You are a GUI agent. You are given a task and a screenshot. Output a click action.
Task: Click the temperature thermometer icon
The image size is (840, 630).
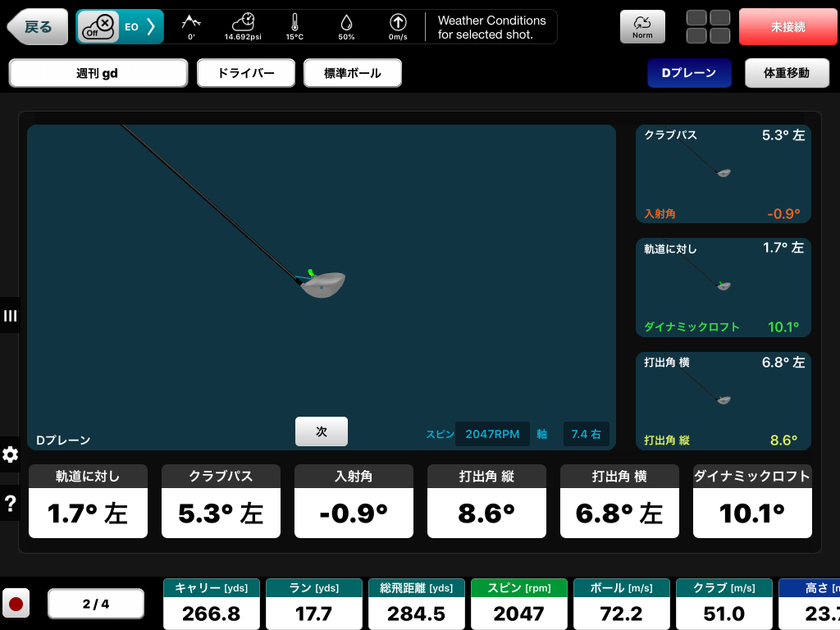294,22
